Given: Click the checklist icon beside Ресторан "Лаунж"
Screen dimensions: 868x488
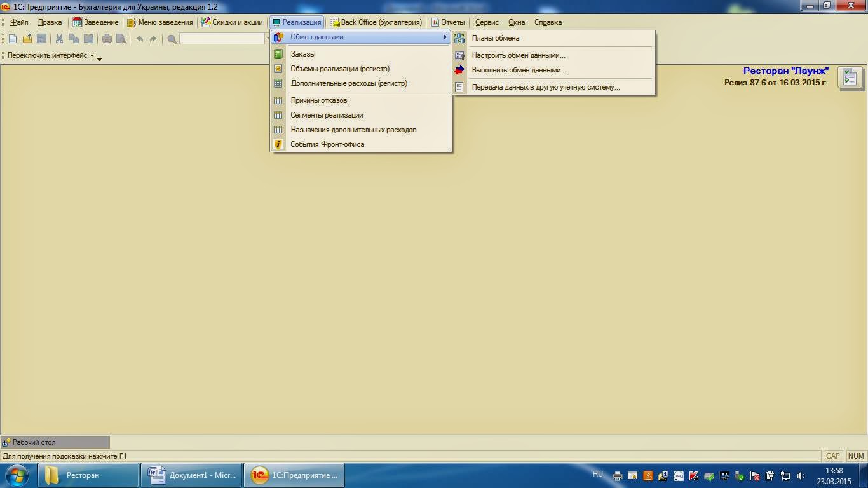Looking at the screenshot, I should point(850,78).
